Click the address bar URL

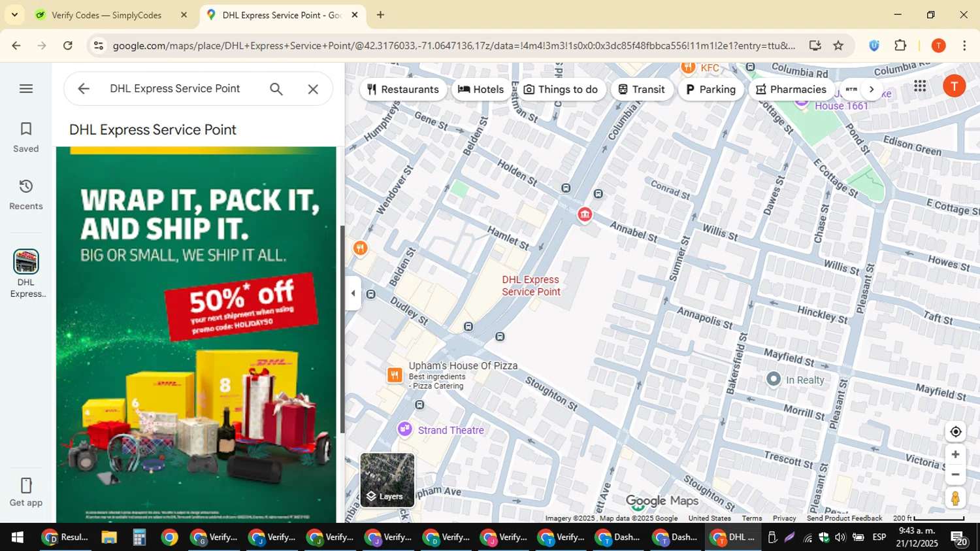[454, 46]
